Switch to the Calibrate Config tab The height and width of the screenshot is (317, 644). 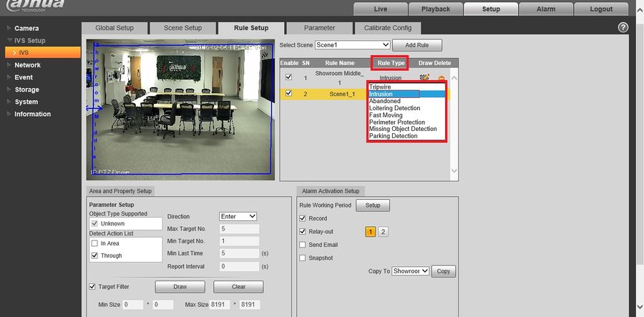tap(388, 28)
